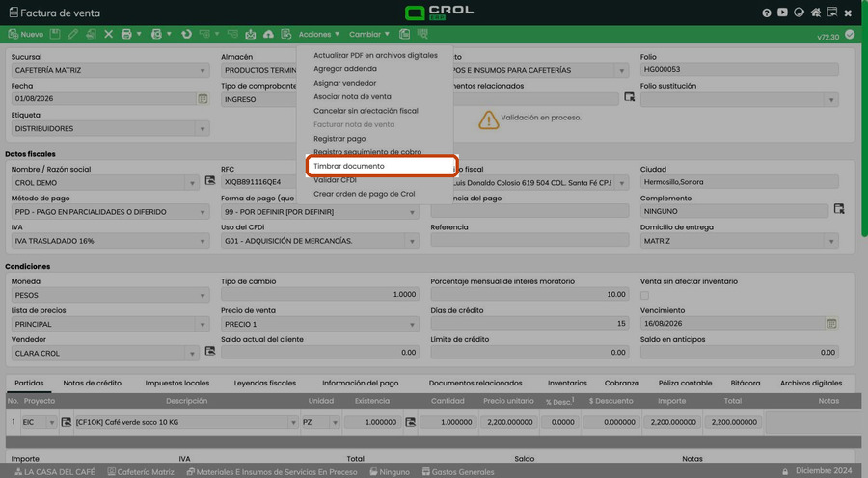Image resolution: width=868 pixels, height=478 pixels.
Task: Open the arrow next to the printer icon
Action: click(x=139, y=34)
